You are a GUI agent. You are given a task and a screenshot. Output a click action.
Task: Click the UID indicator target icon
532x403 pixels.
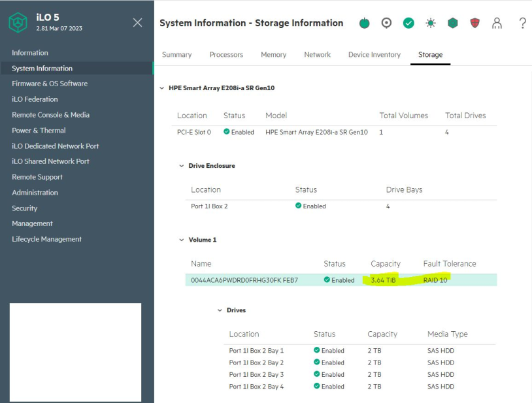pos(386,24)
